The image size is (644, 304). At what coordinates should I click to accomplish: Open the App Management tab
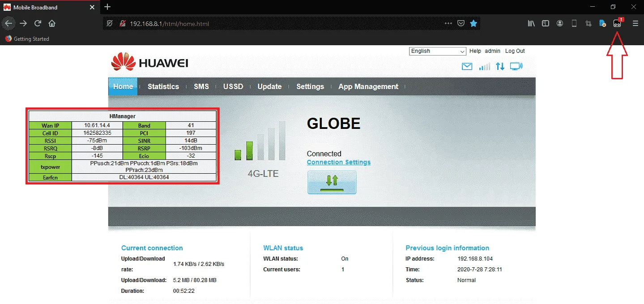click(368, 86)
